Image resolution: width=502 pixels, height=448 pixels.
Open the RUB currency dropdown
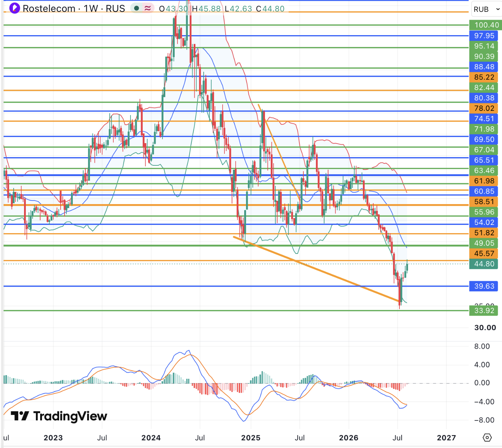(486, 9)
